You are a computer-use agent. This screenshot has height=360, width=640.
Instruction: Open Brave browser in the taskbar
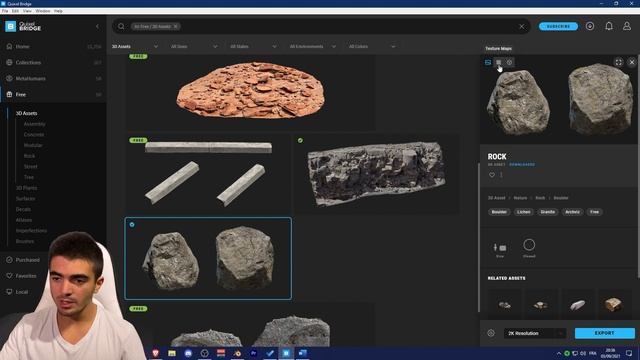[155, 353]
